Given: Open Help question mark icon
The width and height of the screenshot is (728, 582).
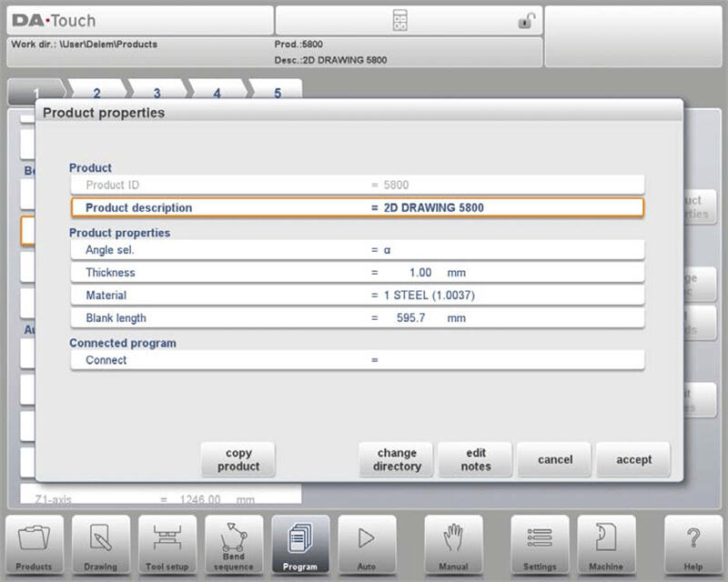Looking at the screenshot, I should point(693,544).
